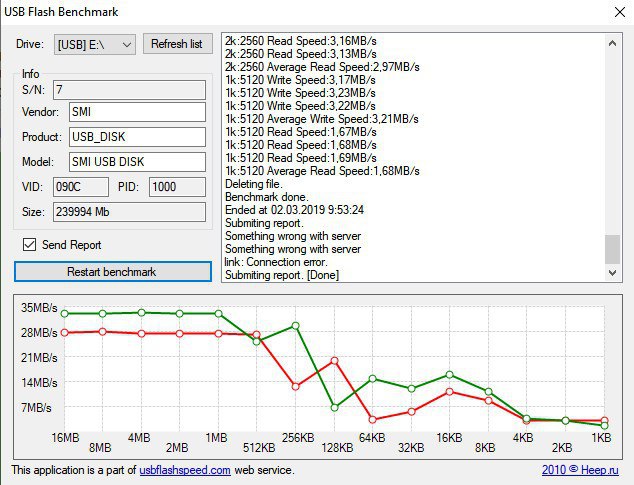The height and width of the screenshot is (485, 634).
Task: Click the log scrollbar down arrow
Action: point(613,273)
